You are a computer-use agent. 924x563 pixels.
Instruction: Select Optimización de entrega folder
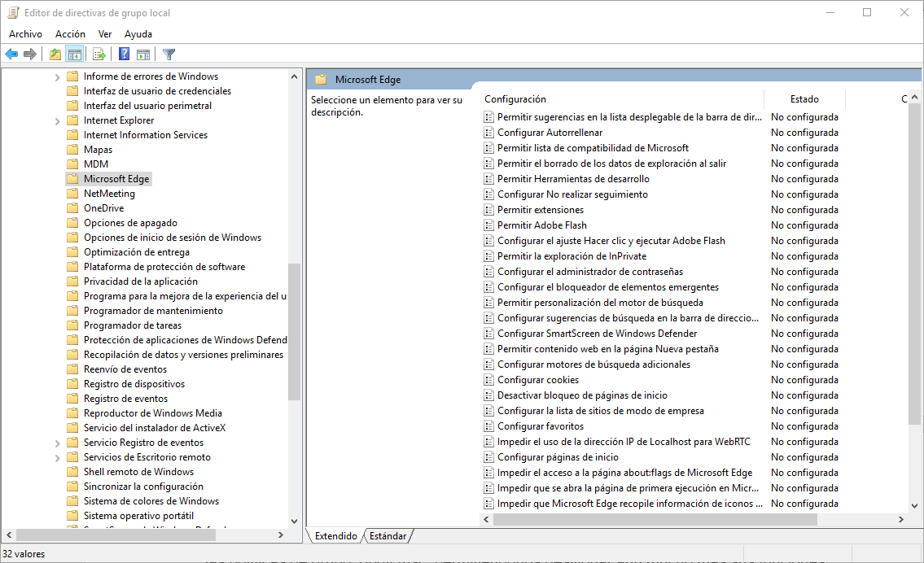pyautogui.click(x=137, y=252)
